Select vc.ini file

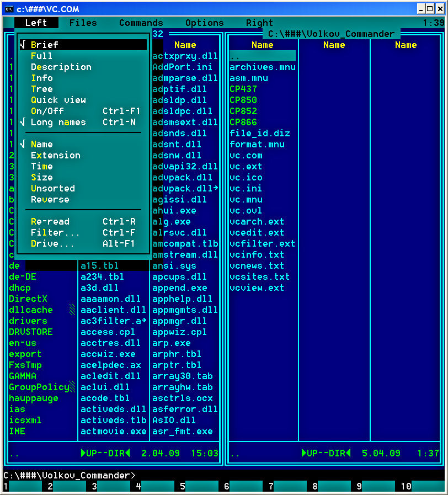tap(246, 189)
